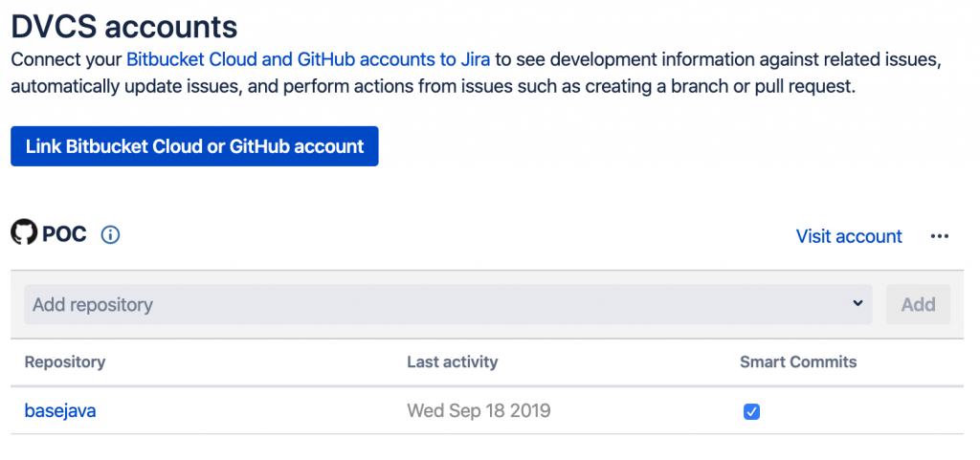The width and height of the screenshot is (980, 460).
Task: Click the Wed Sep 18 2019 activity date
Action: point(479,411)
